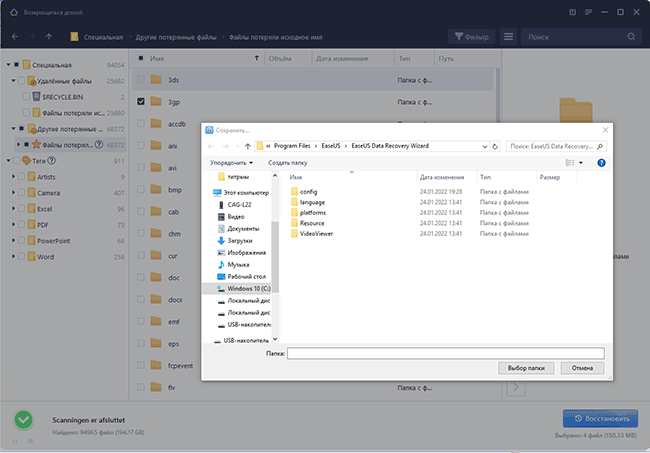Open the Упорядочить dropdown menu
This screenshot has height=453, width=650.
pos(231,163)
